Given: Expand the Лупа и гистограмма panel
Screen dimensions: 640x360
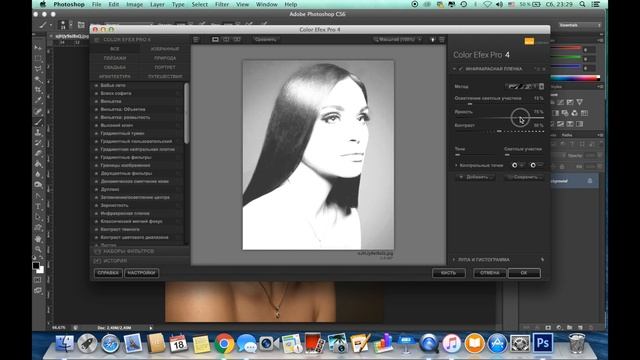Looking at the screenshot, I should (x=454, y=260).
